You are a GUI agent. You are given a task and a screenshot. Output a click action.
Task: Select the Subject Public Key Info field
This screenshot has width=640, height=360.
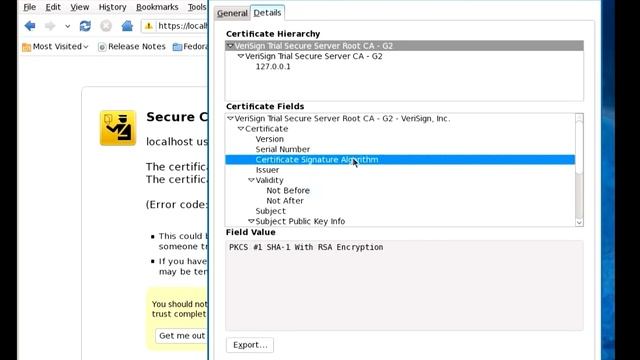click(x=300, y=221)
